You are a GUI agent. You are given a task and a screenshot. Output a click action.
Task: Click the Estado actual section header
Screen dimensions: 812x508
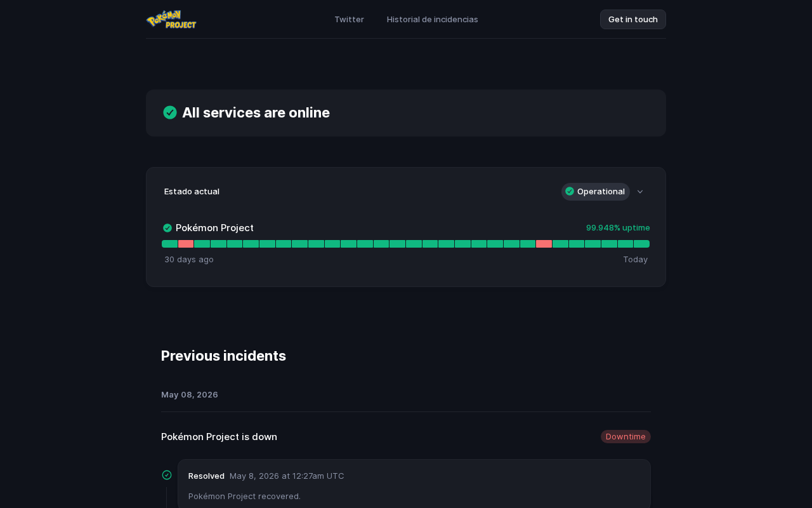[192, 191]
